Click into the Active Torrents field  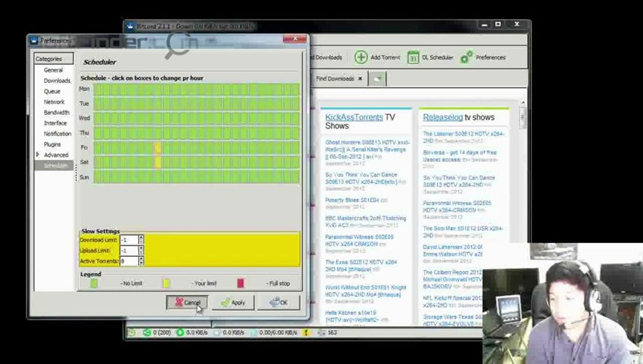tap(129, 261)
